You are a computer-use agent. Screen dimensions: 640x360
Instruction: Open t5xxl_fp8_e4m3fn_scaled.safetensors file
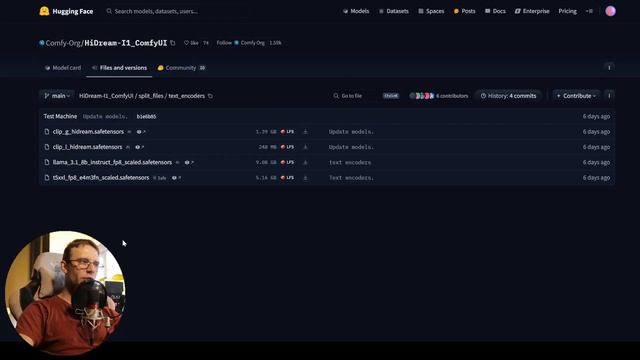coord(101,178)
